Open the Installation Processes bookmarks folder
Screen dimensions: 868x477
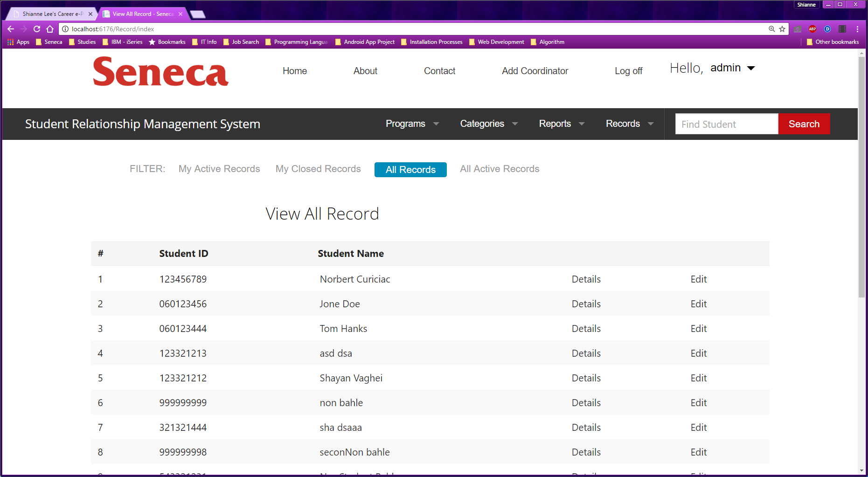coord(432,42)
